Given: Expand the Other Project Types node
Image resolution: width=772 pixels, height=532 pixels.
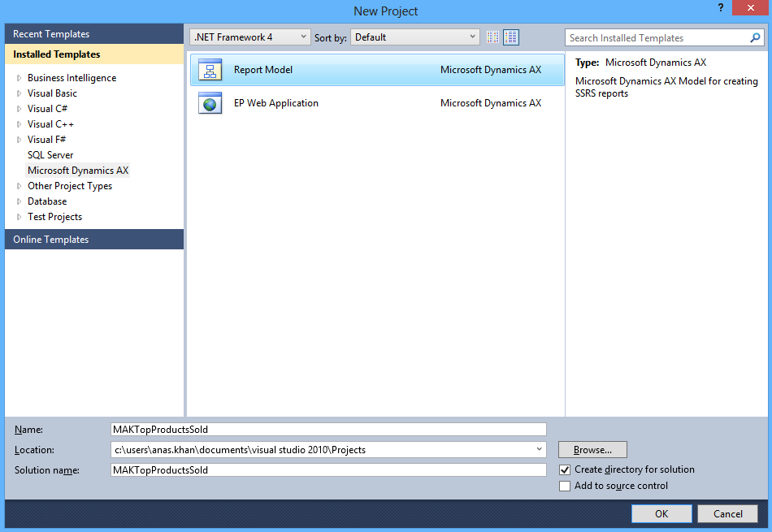Looking at the screenshot, I should pos(20,186).
